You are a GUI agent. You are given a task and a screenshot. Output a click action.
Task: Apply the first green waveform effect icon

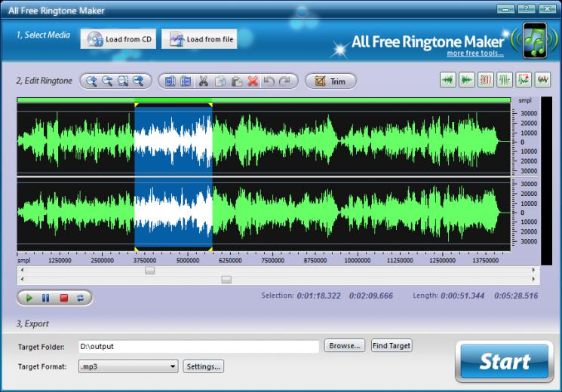tap(447, 80)
